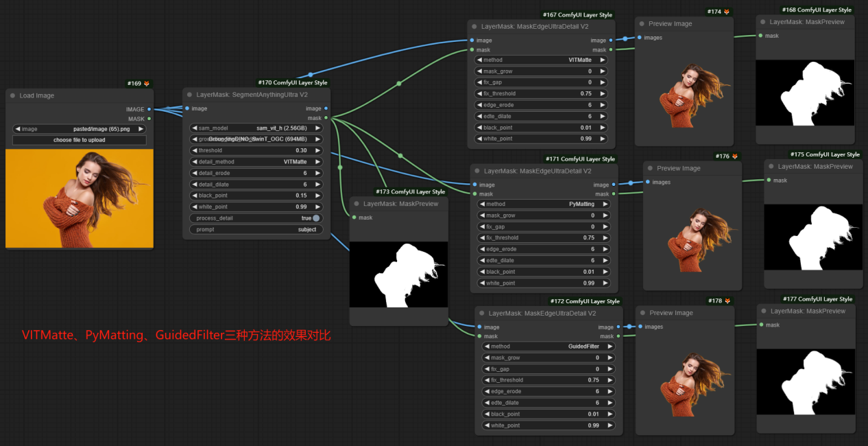Viewport: 868px width, 446px height.
Task: Click the fox badge icon next to #178
Action: [727, 301]
